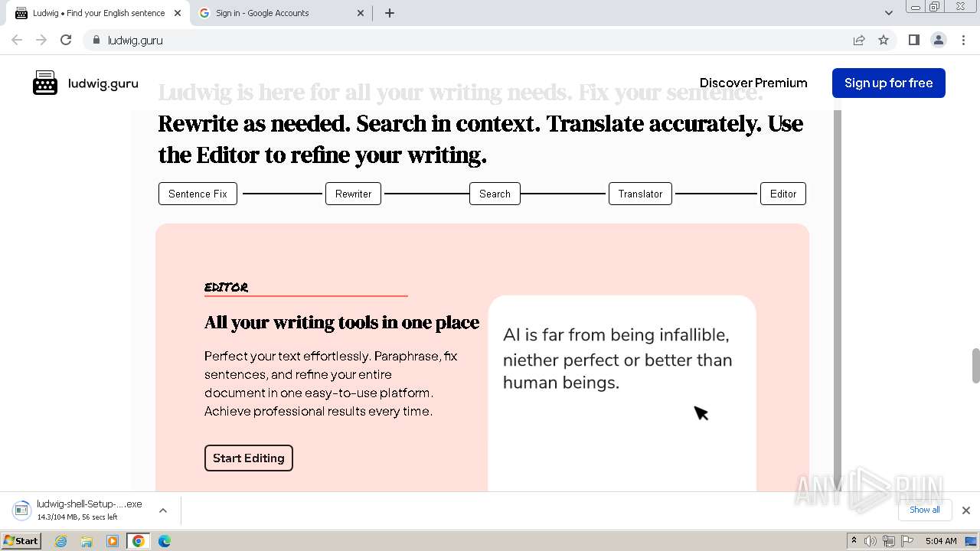Reload the page with the refresh icon
The width and height of the screenshot is (980, 551).
point(66,40)
